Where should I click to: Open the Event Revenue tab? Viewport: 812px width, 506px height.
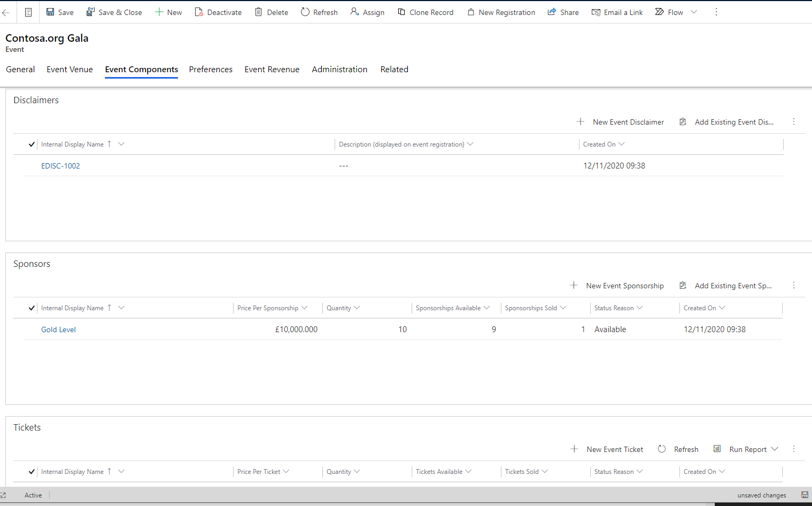[x=272, y=70]
